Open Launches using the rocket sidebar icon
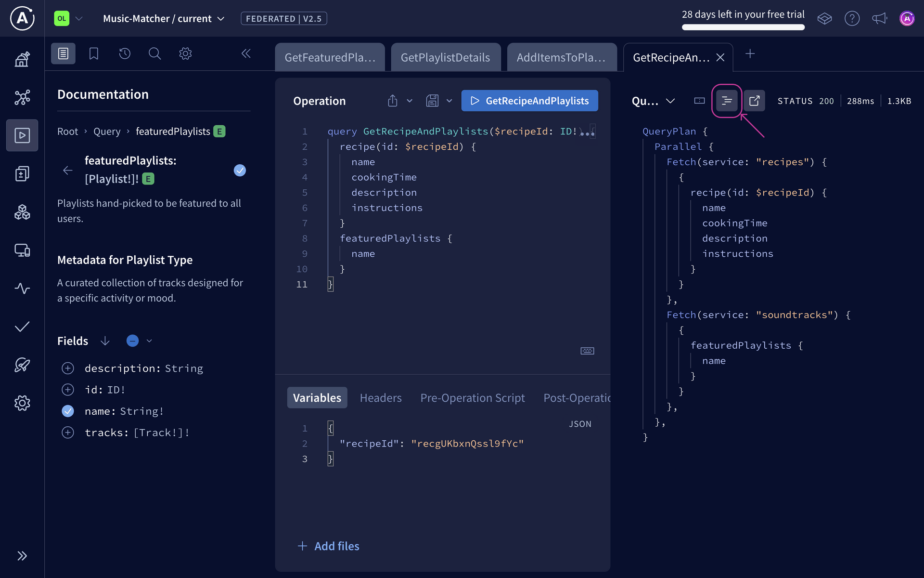924x578 pixels. pos(22,365)
